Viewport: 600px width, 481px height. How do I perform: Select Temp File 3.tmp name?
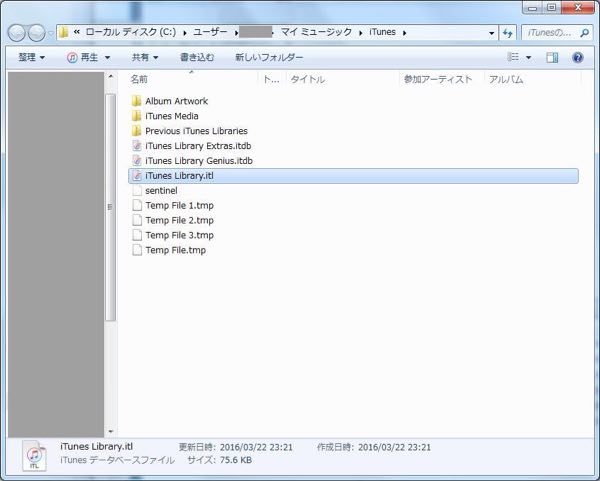tap(179, 235)
